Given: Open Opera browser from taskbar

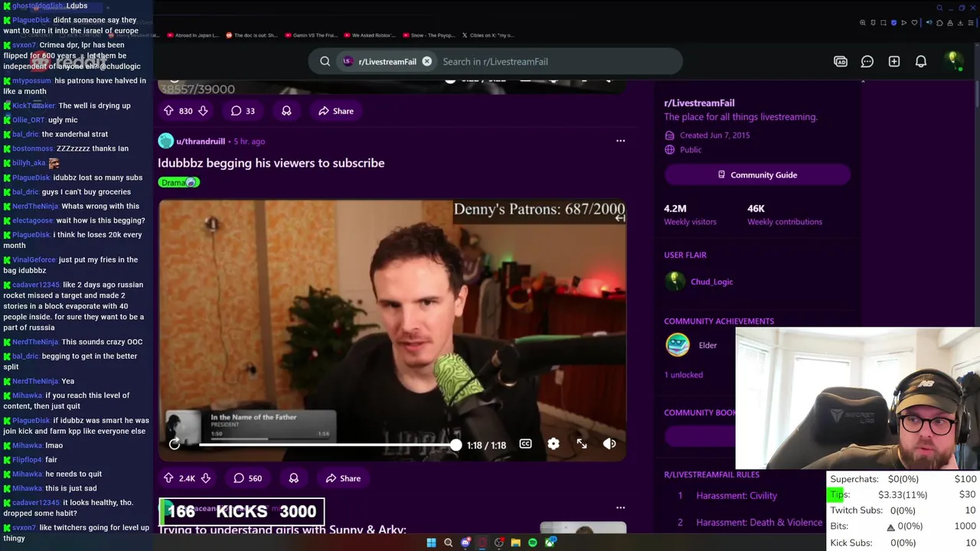Looking at the screenshot, I should click(x=482, y=543).
